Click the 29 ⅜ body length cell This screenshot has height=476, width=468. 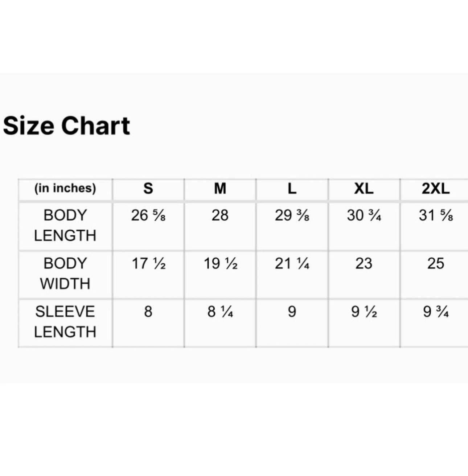(x=292, y=216)
